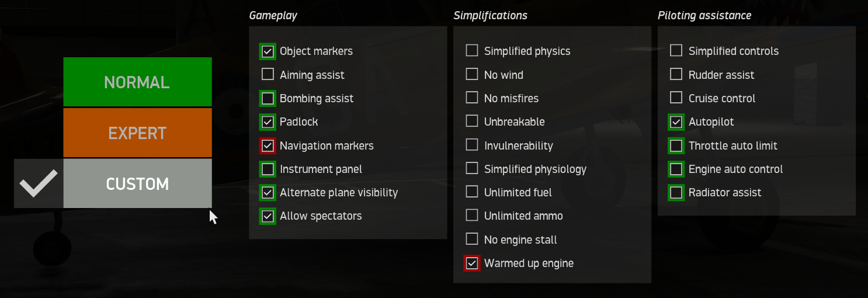Enable Unlimited ammo
Image resolution: width=868 pixels, height=298 pixels.
[472, 216]
